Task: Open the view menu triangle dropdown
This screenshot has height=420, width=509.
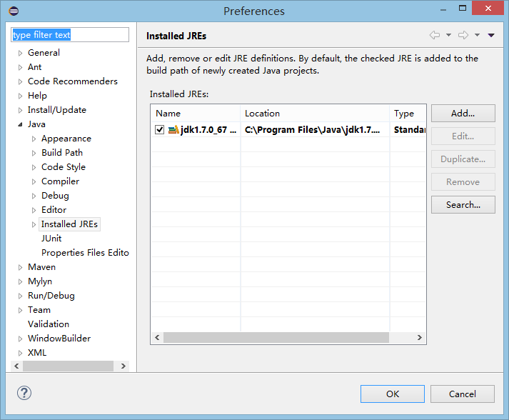Action: tap(491, 35)
